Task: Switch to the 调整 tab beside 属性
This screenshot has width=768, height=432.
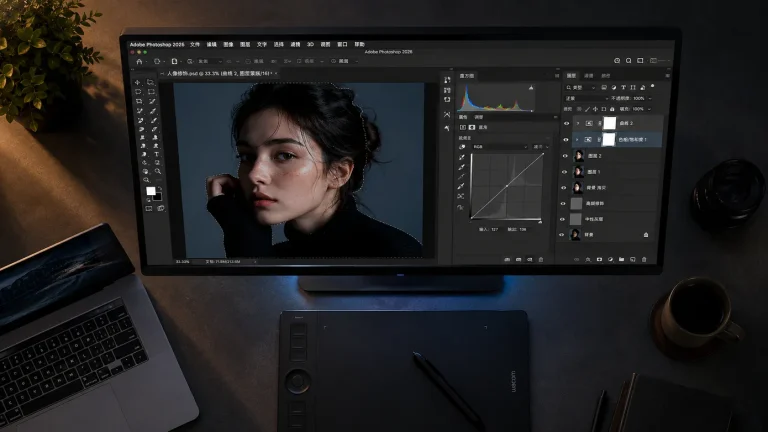Action: [479, 117]
